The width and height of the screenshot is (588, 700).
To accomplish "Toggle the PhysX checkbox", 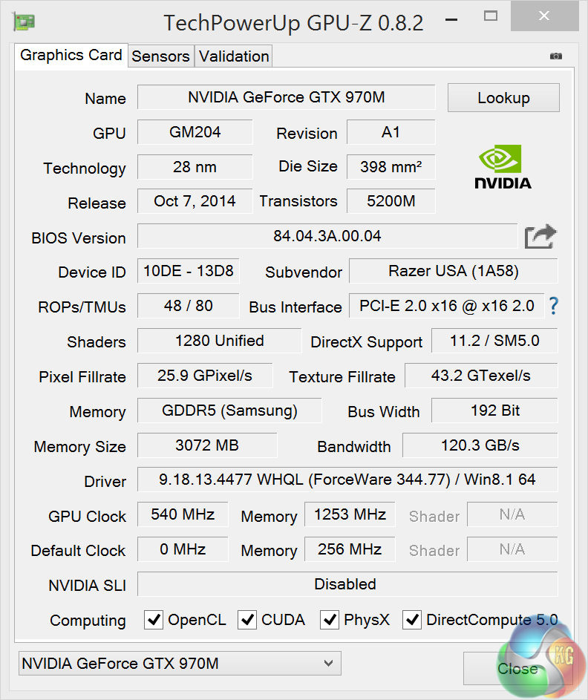I will click(330, 620).
